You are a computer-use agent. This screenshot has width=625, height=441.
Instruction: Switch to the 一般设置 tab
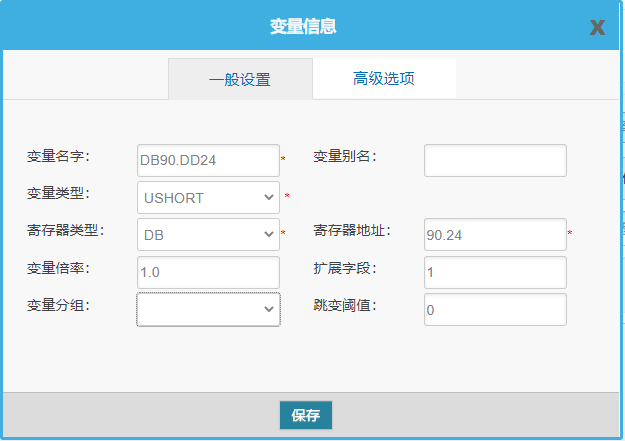point(240,79)
